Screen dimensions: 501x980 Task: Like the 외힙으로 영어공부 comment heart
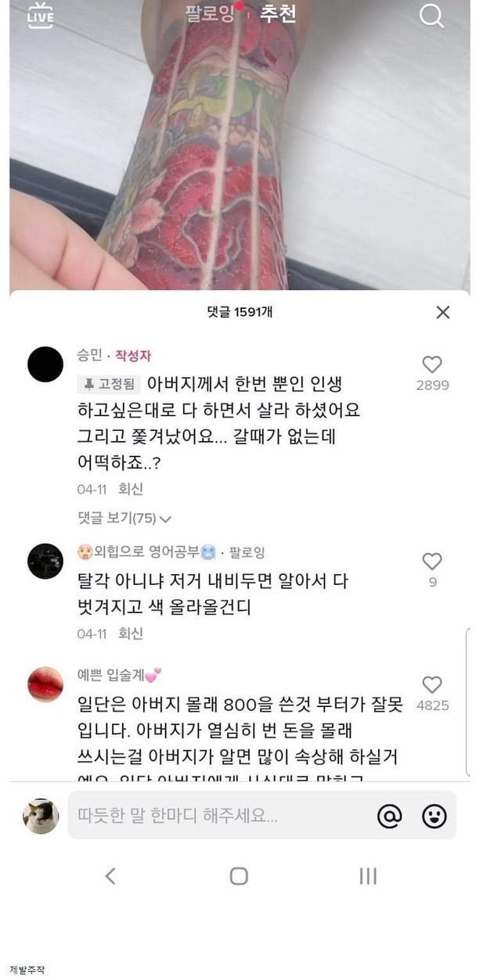[x=432, y=562]
